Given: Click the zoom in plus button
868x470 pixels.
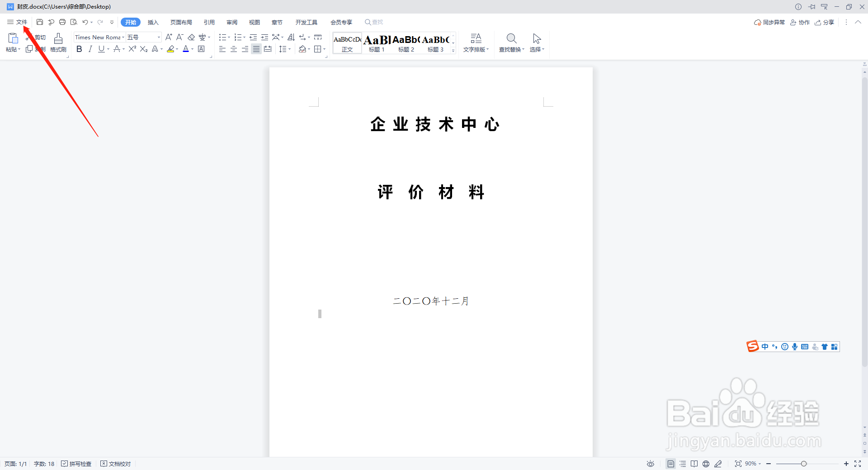Looking at the screenshot, I should (x=846, y=464).
